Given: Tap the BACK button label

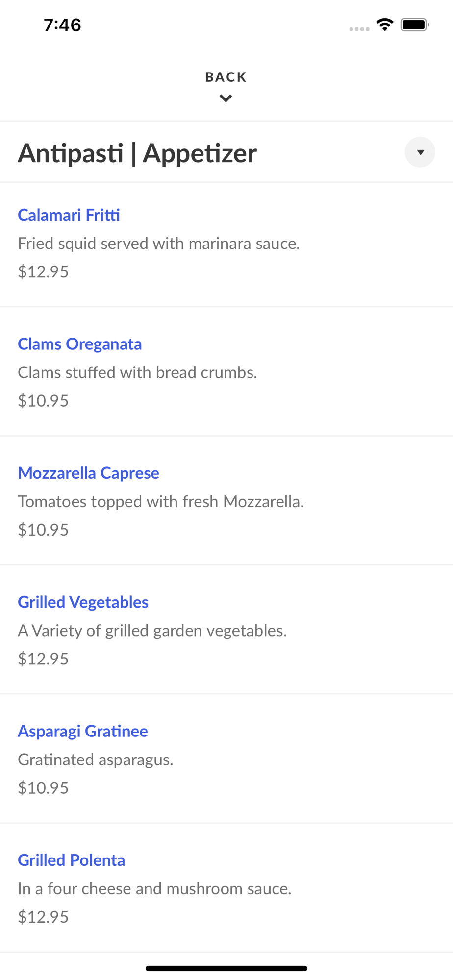Looking at the screenshot, I should point(226,77).
